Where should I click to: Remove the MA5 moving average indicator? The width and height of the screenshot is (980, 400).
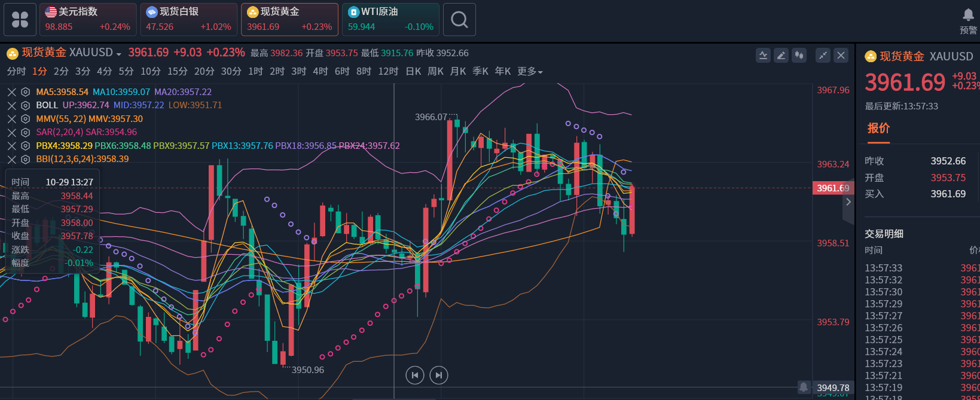[x=11, y=92]
